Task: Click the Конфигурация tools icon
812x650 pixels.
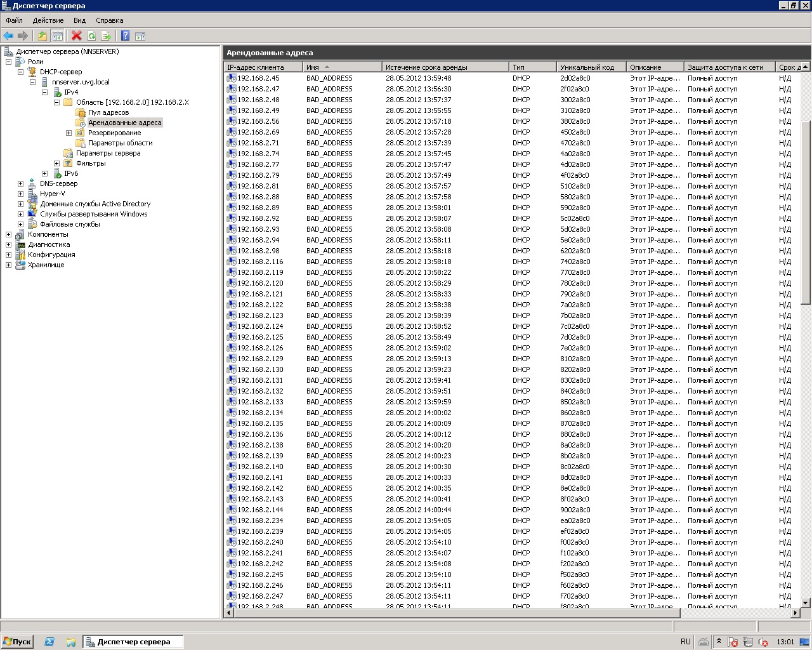Action: (x=20, y=255)
